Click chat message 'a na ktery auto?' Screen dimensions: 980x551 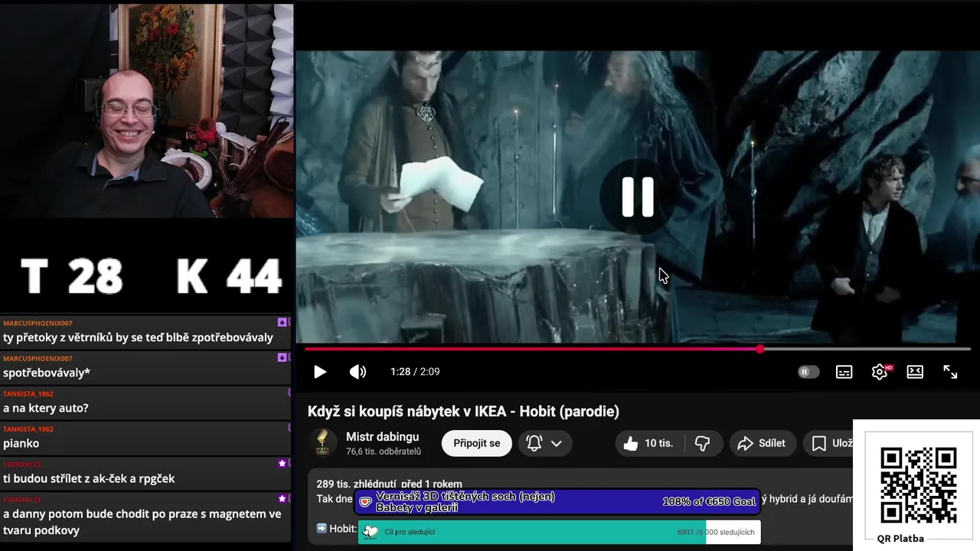46,408
